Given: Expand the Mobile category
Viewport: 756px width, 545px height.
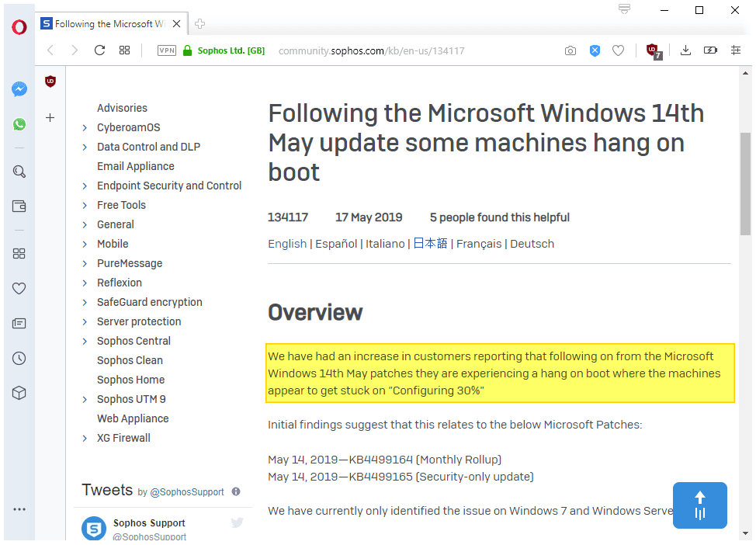Looking at the screenshot, I should tap(85, 244).
